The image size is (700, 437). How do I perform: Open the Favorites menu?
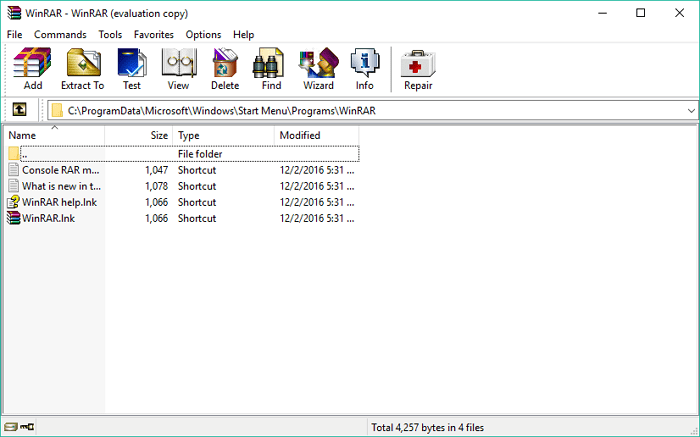(x=154, y=34)
